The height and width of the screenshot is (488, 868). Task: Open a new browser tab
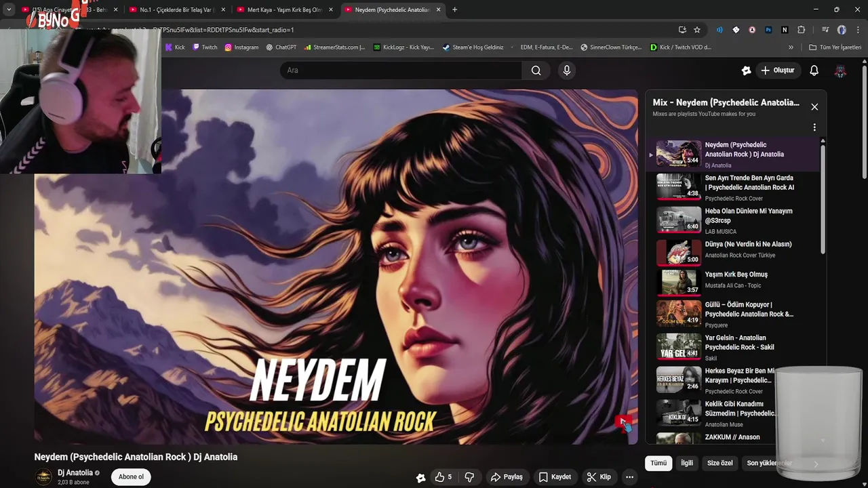454,9
